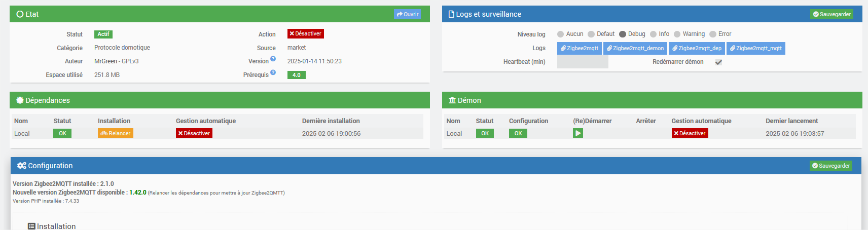Click the Démon Statut OK badge

click(x=485, y=133)
